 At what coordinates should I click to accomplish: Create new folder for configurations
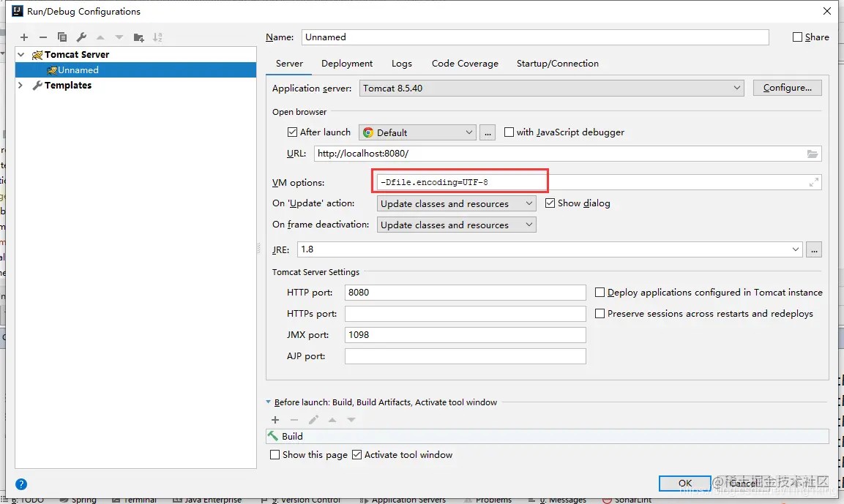click(x=139, y=37)
